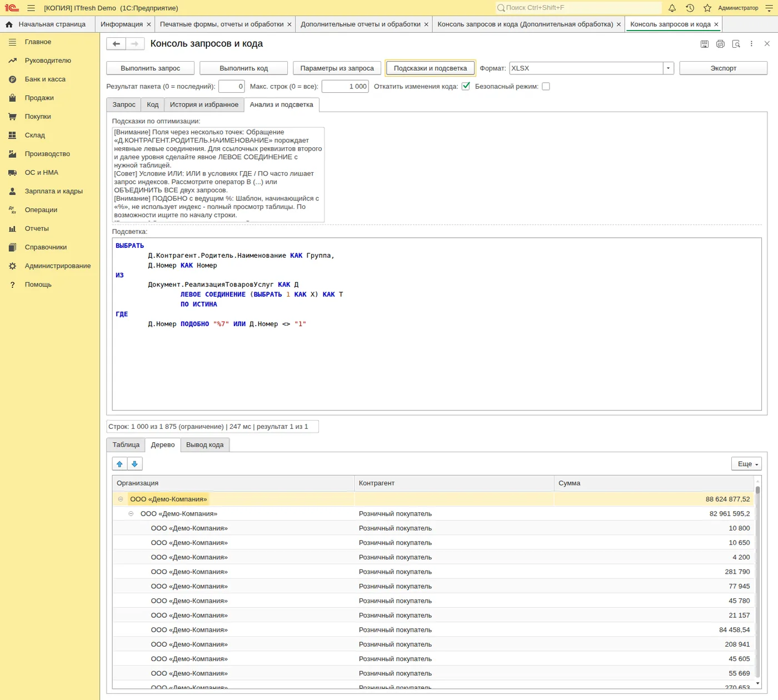Click the Макс. строк input field

coord(345,86)
